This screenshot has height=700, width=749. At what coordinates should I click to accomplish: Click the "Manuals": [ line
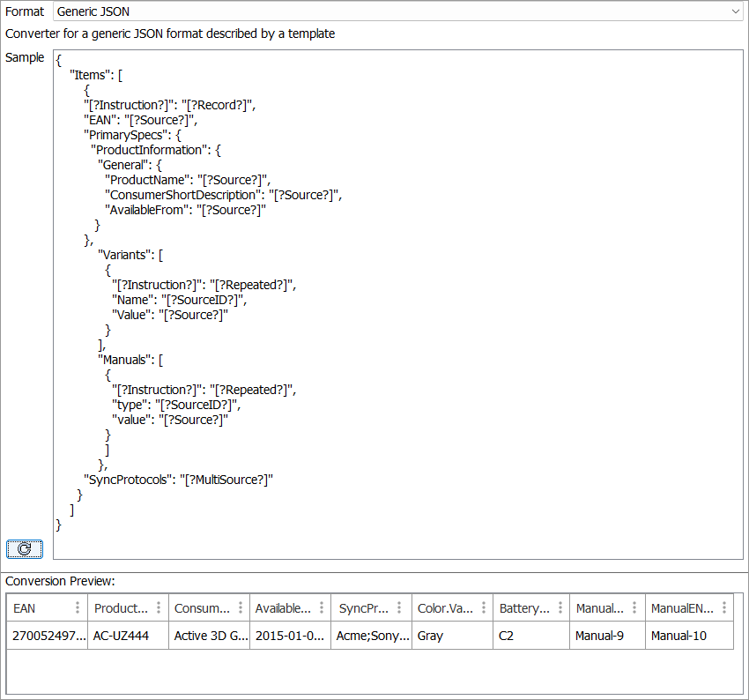[x=130, y=360]
